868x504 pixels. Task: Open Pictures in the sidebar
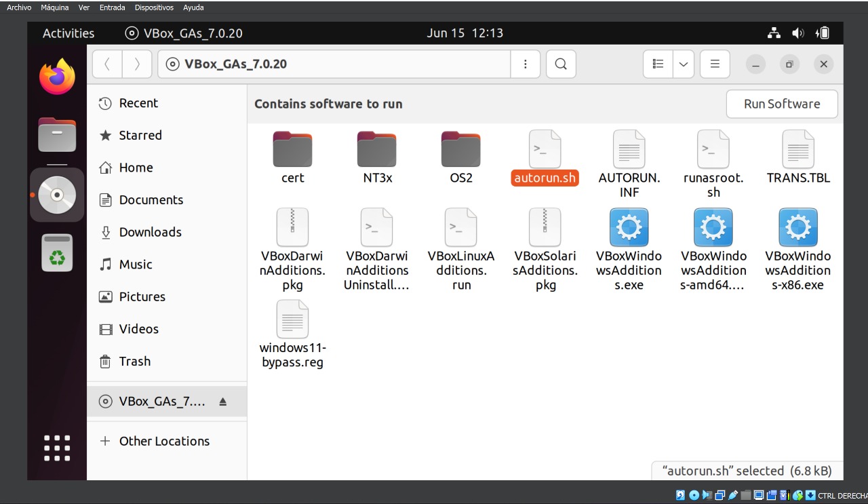[167, 296]
